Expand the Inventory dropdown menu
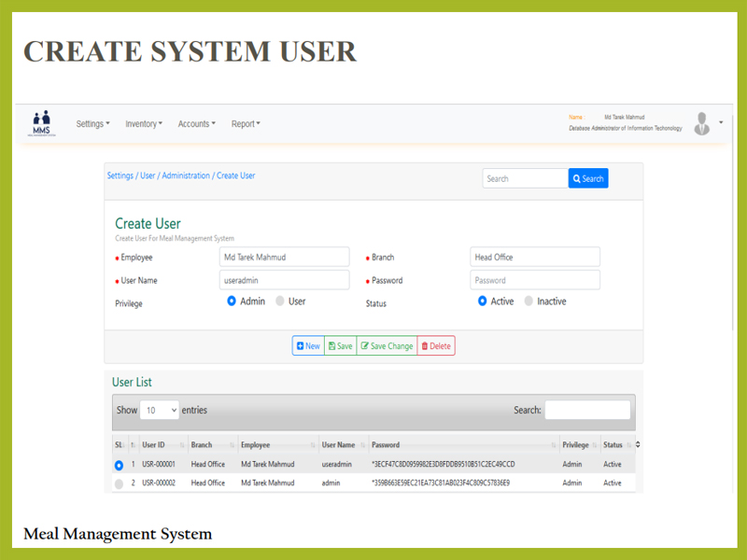The image size is (747, 560). (x=144, y=124)
